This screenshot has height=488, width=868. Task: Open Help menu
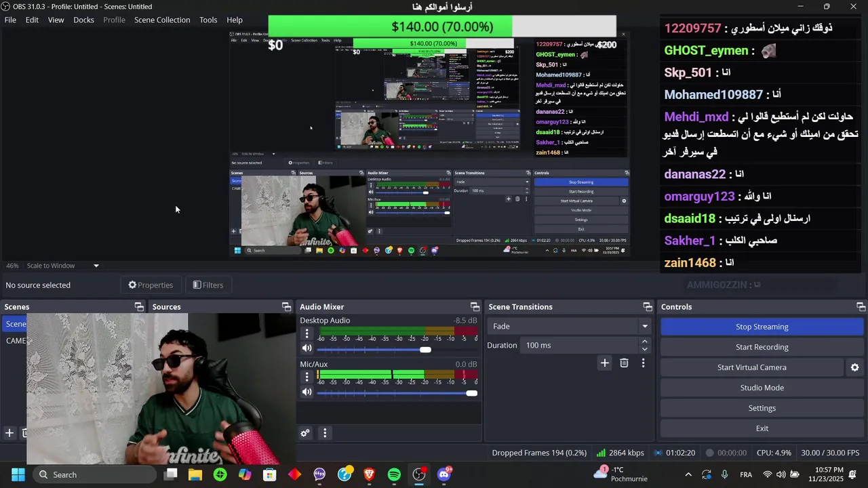(x=235, y=20)
